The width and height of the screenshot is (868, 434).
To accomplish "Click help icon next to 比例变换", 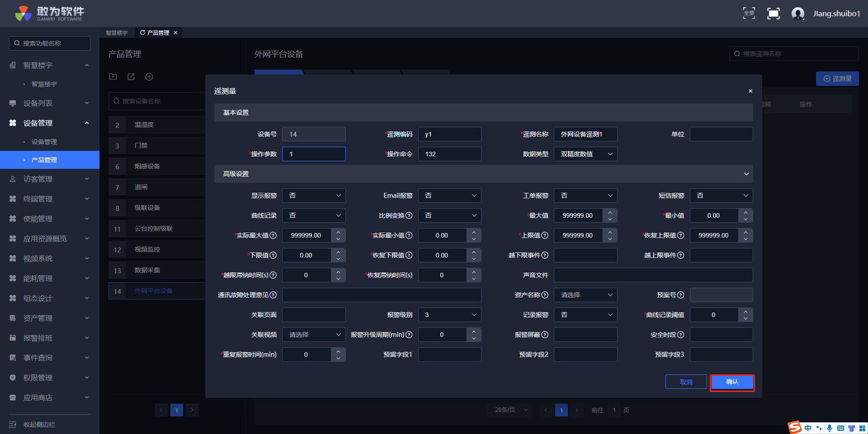I will (x=409, y=215).
